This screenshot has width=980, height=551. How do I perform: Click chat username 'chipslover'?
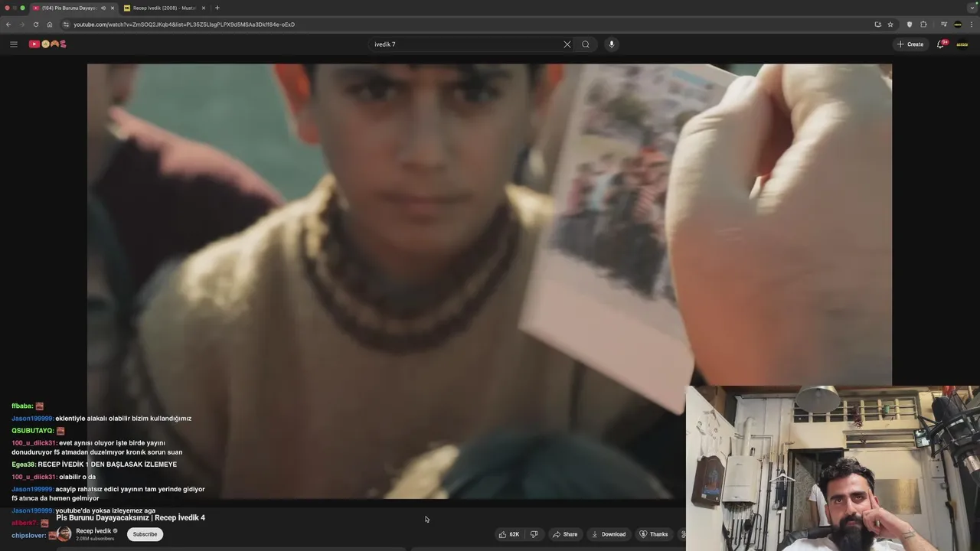coord(28,536)
